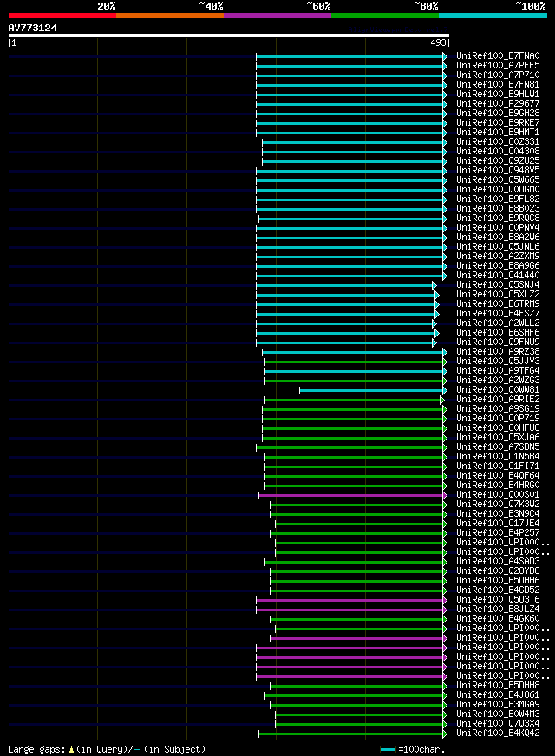
Task: Select the AV773124 query title
Action: [x=33, y=28]
